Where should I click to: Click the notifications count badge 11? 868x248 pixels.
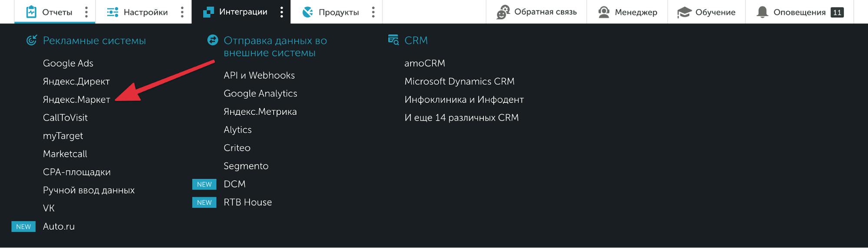[837, 12]
